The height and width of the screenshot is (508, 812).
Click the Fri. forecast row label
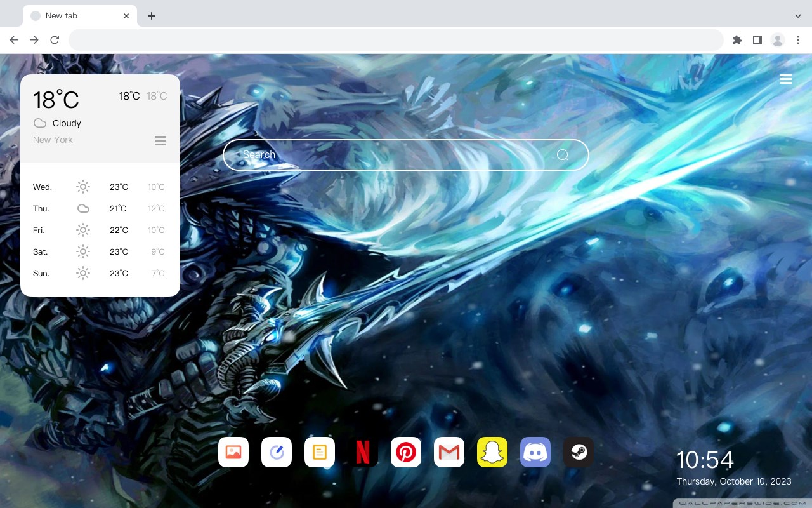click(39, 230)
